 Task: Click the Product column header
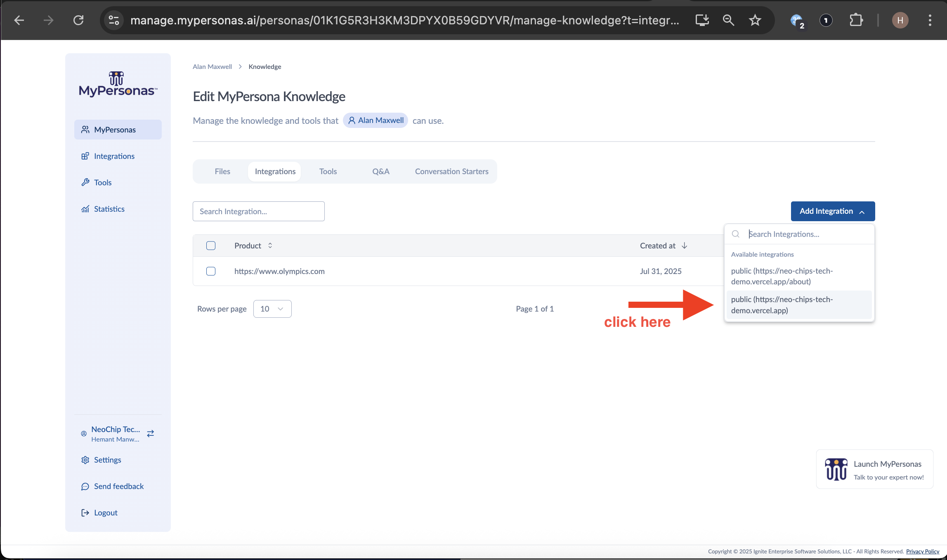pos(248,246)
